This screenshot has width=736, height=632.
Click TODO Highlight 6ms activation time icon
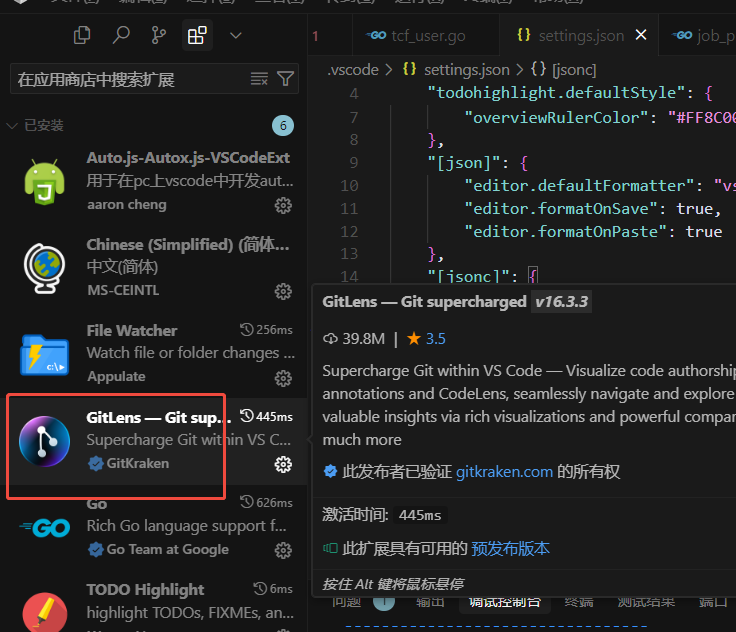pos(260,588)
